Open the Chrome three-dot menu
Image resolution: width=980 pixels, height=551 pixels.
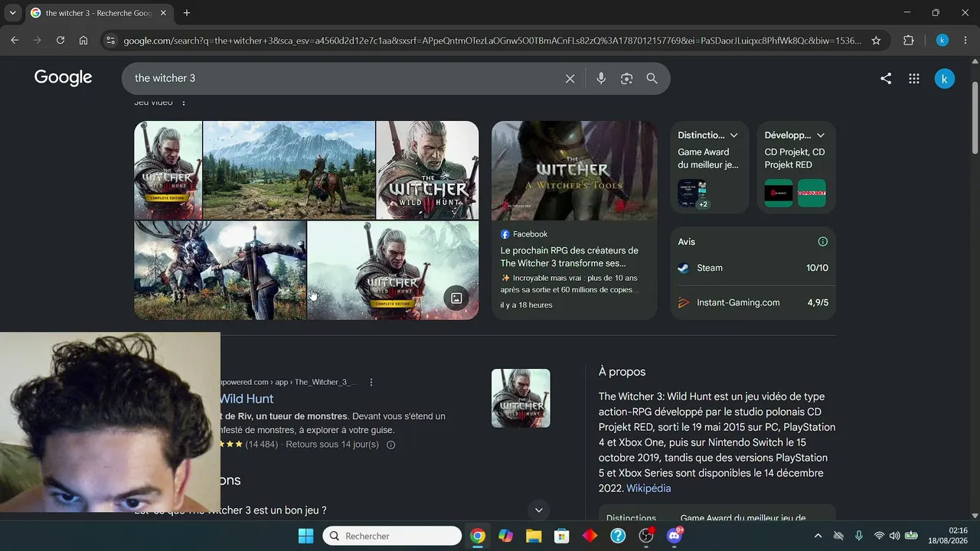[x=965, y=41]
